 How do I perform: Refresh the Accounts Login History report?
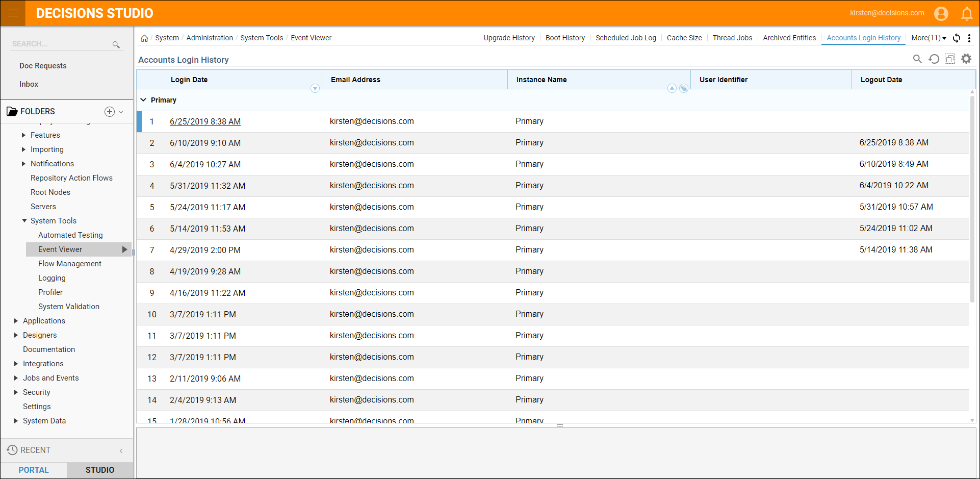point(934,59)
